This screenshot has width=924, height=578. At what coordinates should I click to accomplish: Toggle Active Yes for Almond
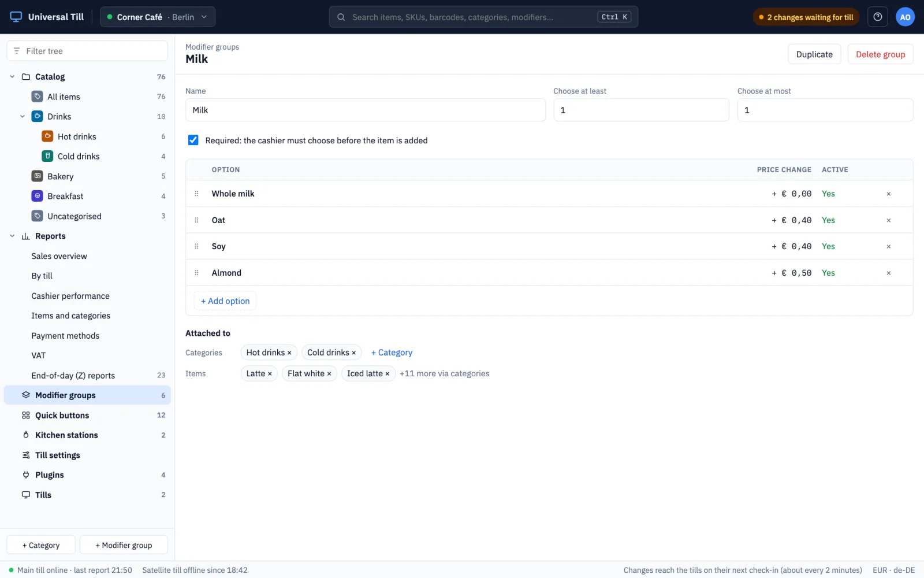click(x=828, y=273)
